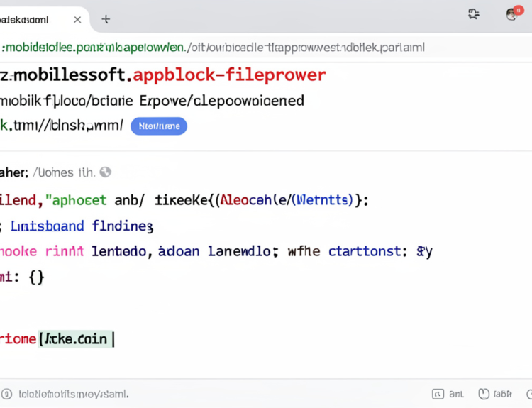Open the profile avatar with notification badge

(x=514, y=13)
